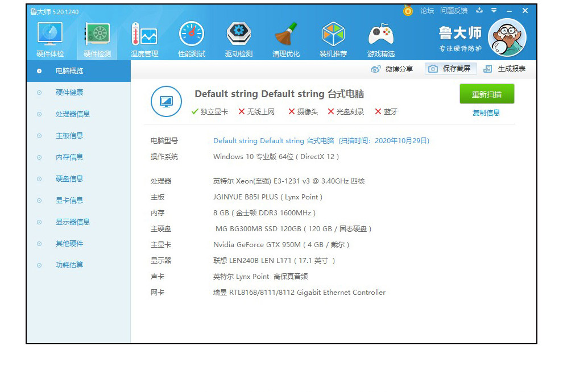Click 保存截屏 save screenshot button
563x392 pixels.
[451, 69]
